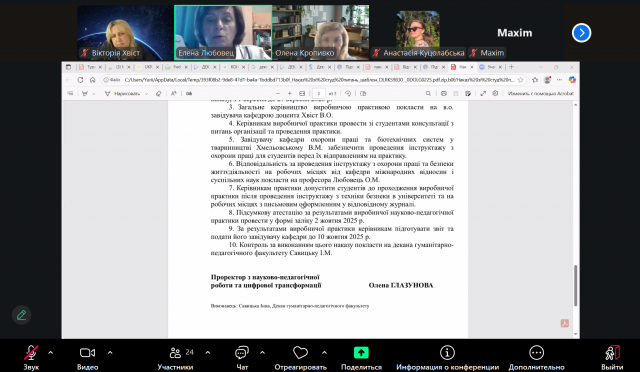Select Олена Кропивко video thumbnail
This screenshot has width=640, height=372.
click(x=321, y=33)
